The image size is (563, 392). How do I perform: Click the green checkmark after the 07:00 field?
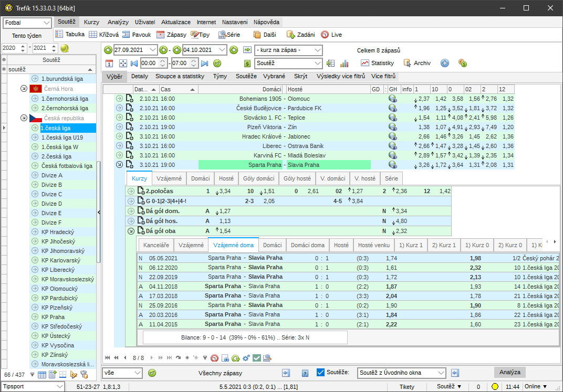click(x=217, y=63)
